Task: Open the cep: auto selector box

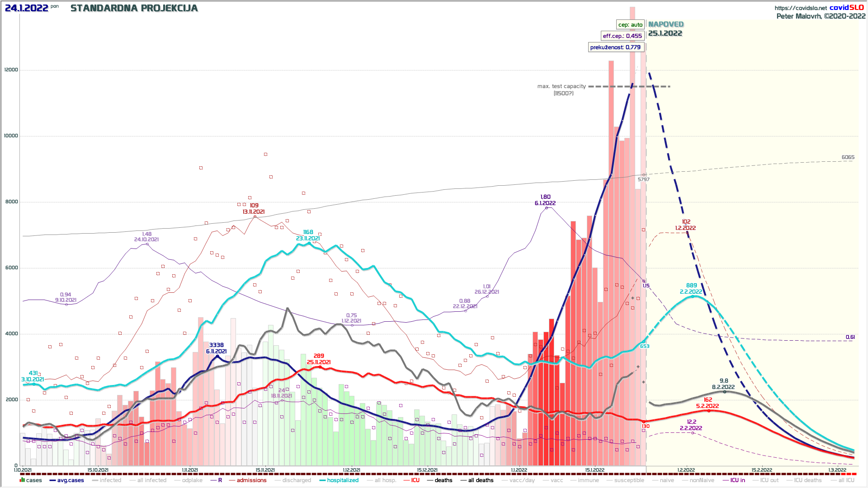Action: point(630,24)
